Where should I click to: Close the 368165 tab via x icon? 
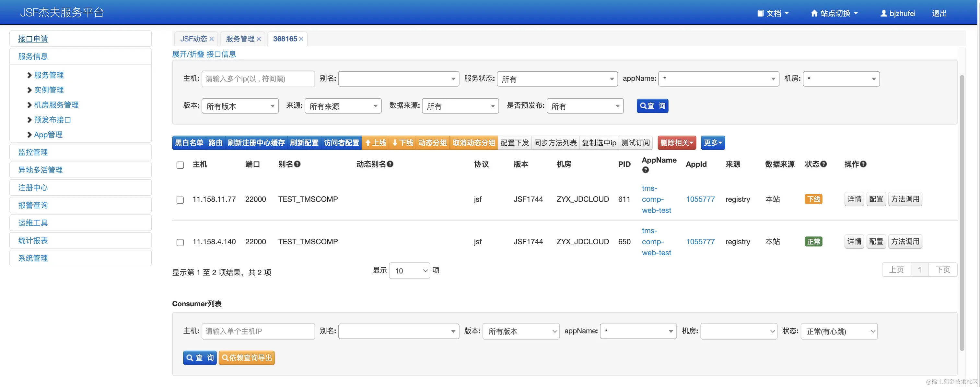tap(301, 39)
